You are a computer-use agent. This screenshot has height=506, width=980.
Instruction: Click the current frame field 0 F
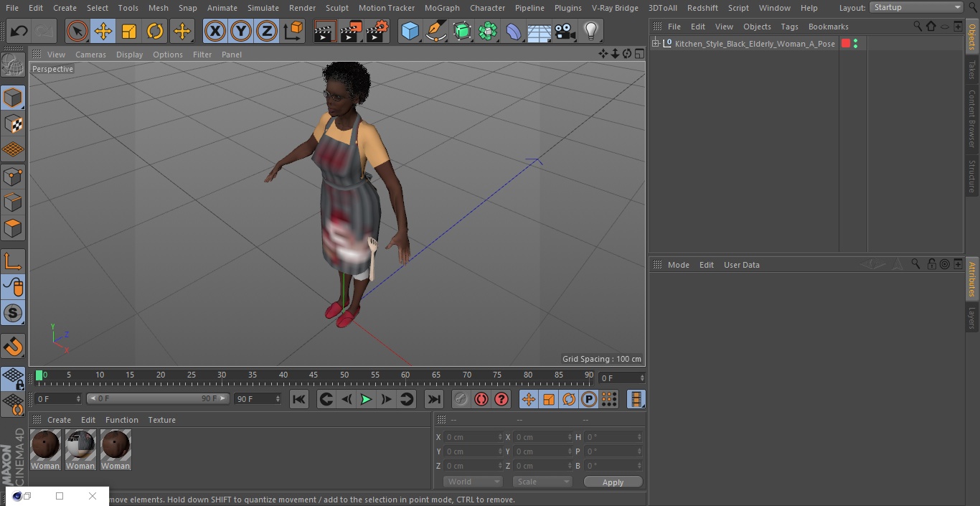pyautogui.click(x=621, y=378)
